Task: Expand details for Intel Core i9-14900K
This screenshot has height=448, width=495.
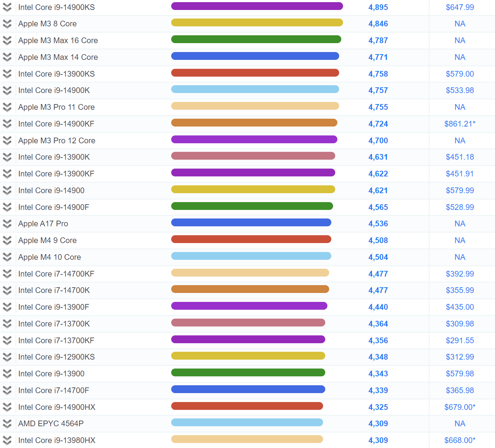Action: coord(7,91)
